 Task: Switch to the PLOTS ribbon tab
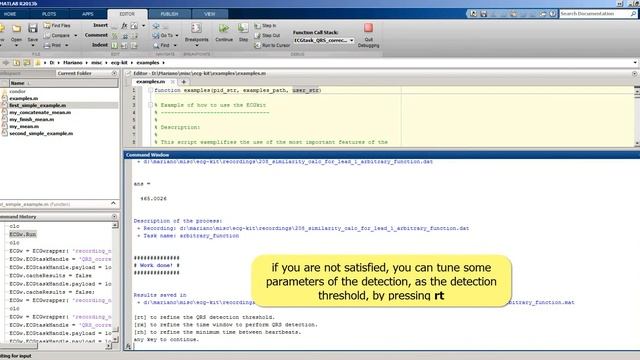[x=49, y=14]
